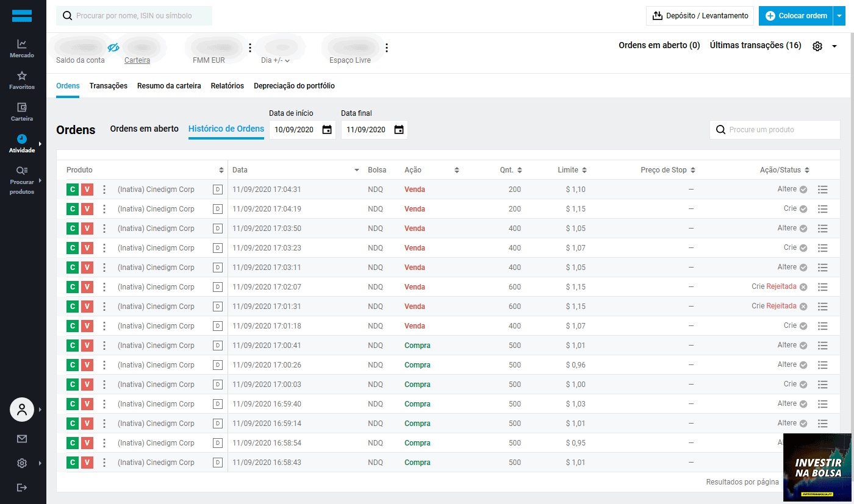Image resolution: width=854 pixels, height=504 pixels.
Task: Open calendar picker for Data de início
Action: point(327,130)
